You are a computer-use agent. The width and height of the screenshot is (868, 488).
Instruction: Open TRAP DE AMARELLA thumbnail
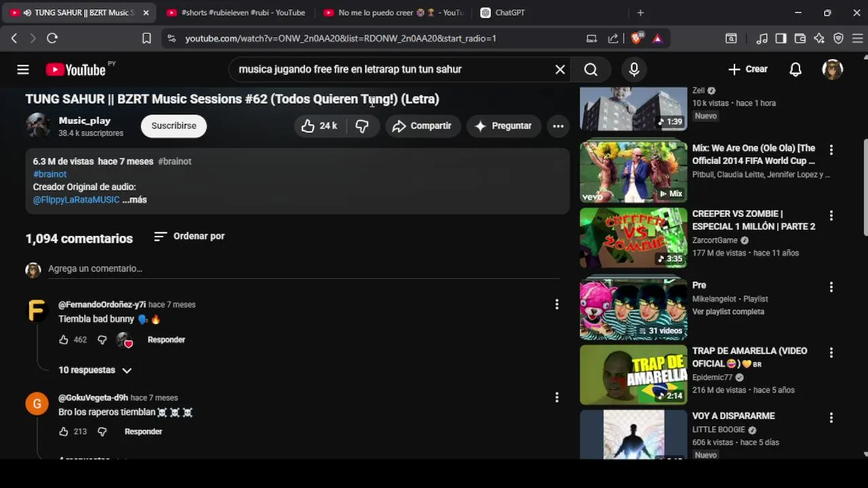pyautogui.click(x=633, y=375)
